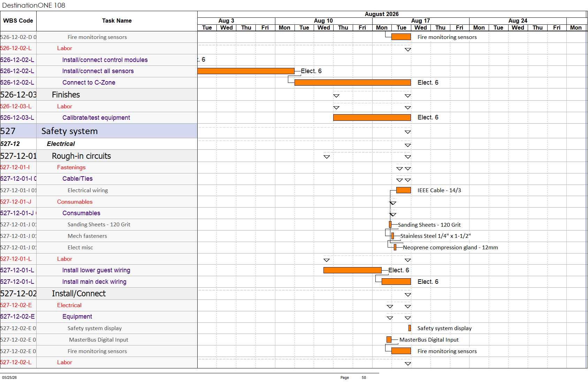
Task: Click the Safety system summary end triangle
Action: [408, 132]
